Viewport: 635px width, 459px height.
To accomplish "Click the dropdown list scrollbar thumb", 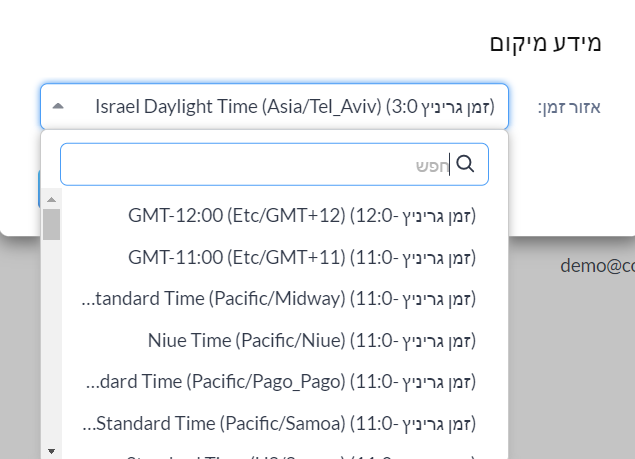I will (x=51, y=224).
